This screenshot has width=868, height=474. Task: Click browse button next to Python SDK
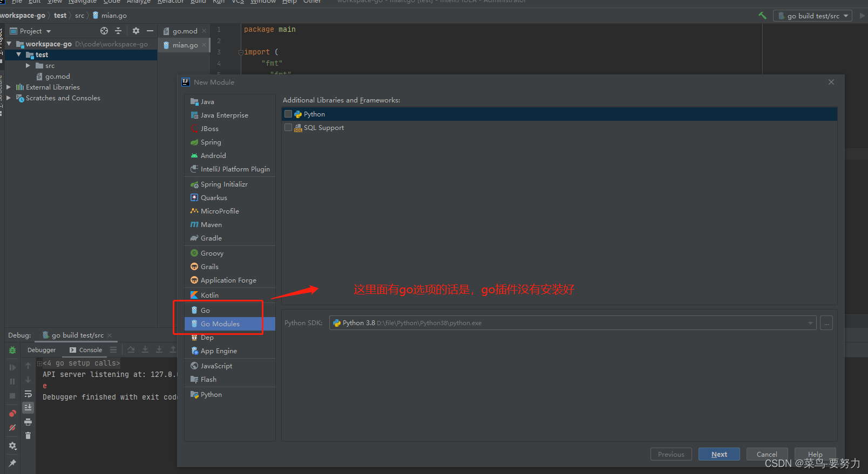click(x=826, y=323)
